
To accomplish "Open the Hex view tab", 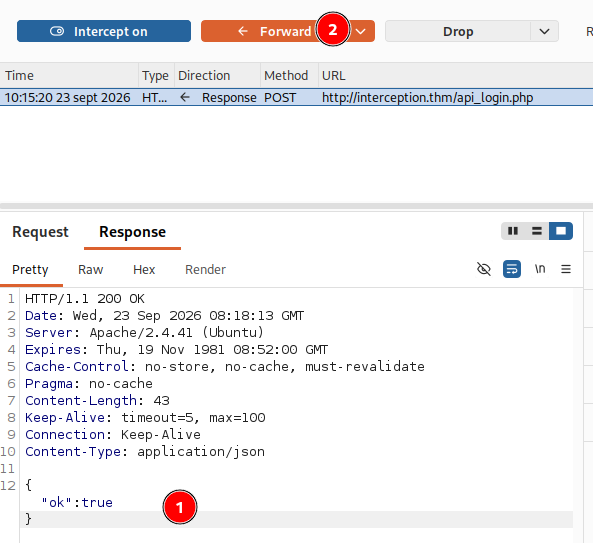I will [144, 270].
